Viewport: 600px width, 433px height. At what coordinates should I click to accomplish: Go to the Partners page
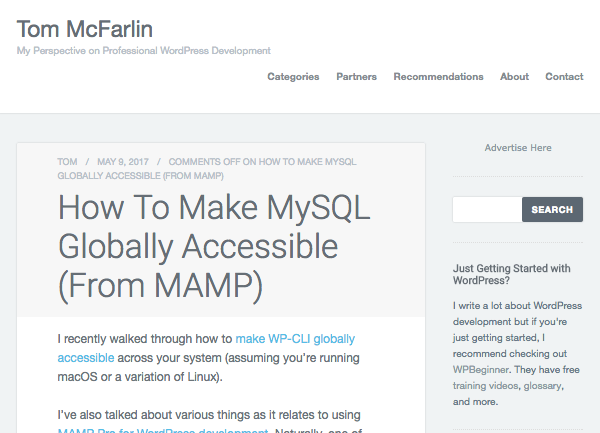(x=356, y=77)
